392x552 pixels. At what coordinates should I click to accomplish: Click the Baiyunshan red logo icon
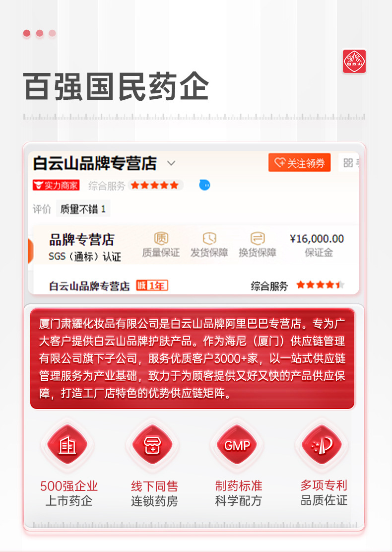point(354,61)
